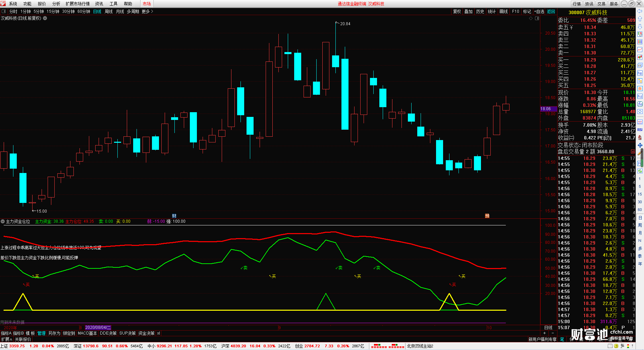Open the colored grid table icon
644x350 pixels.
coord(640,42)
